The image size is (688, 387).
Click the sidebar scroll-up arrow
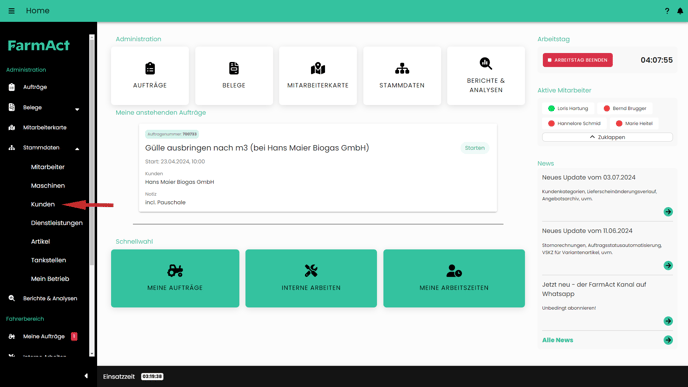click(x=92, y=38)
